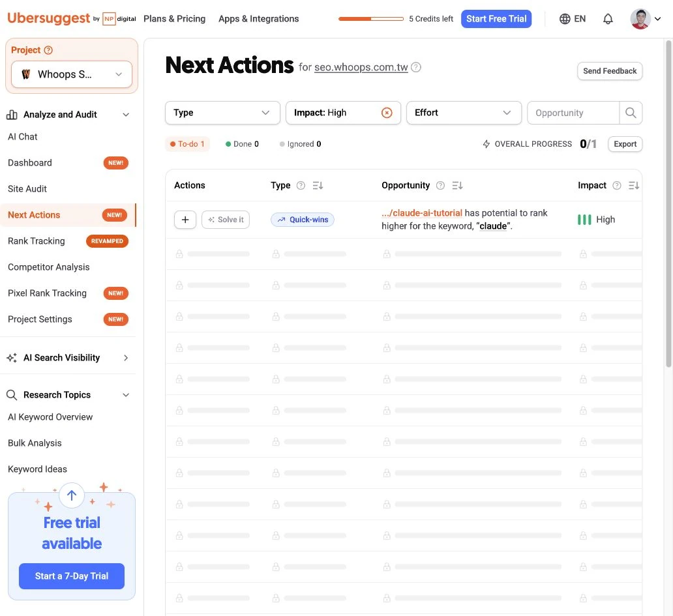Click the AI Search Visibility sparkle icon
Screen dimensions: 673x616
tap(12, 358)
